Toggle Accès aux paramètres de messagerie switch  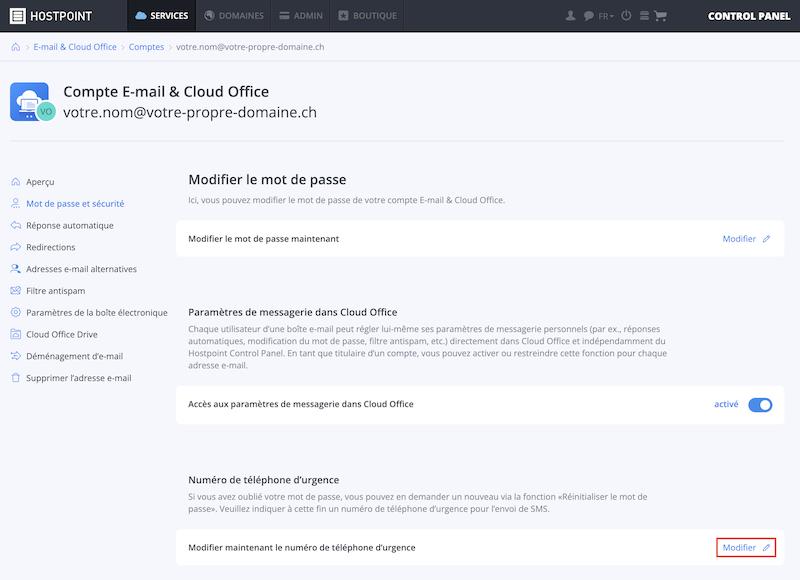click(760, 405)
